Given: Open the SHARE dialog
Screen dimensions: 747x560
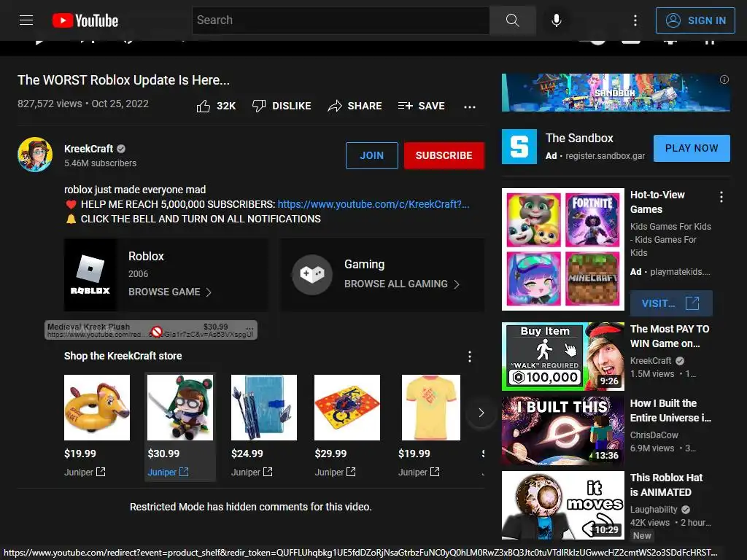Looking at the screenshot, I should coord(355,106).
